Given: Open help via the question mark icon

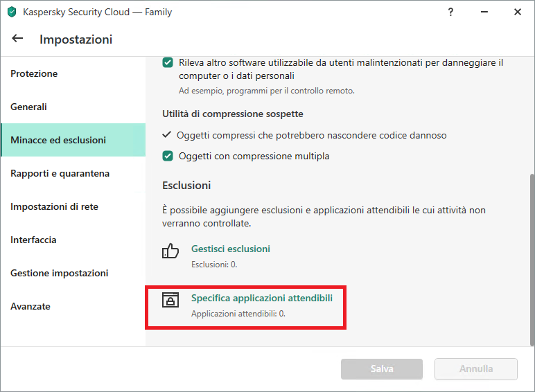Looking at the screenshot, I should point(450,12).
